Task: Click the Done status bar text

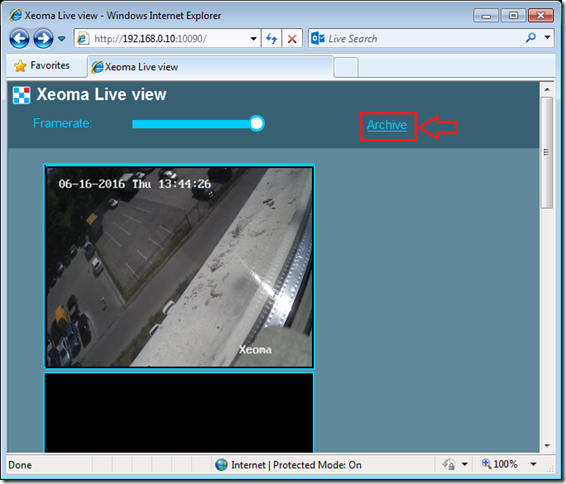Action: click(20, 465)
